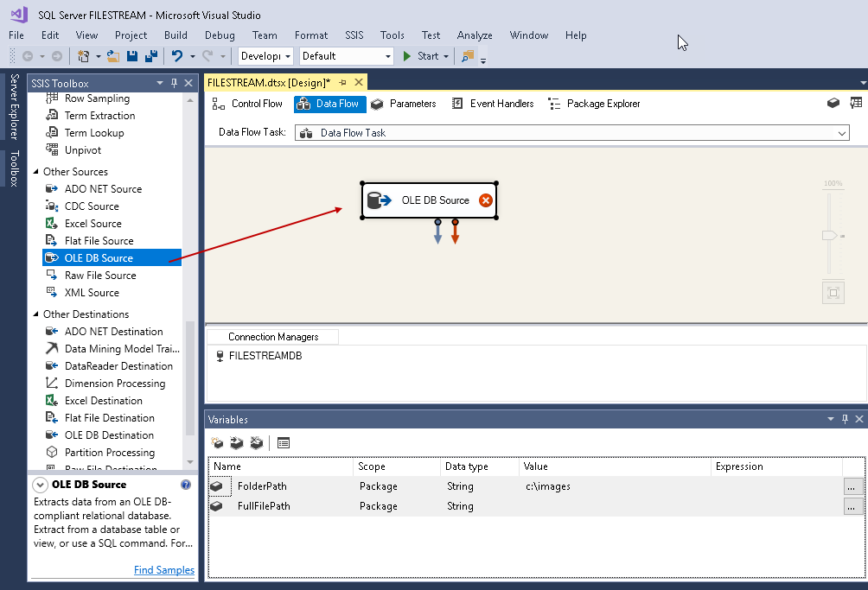The height and width of the screenshot is (590, 868).
Task: Click the canvas zoom slider handle
Action: coord(830,235)
